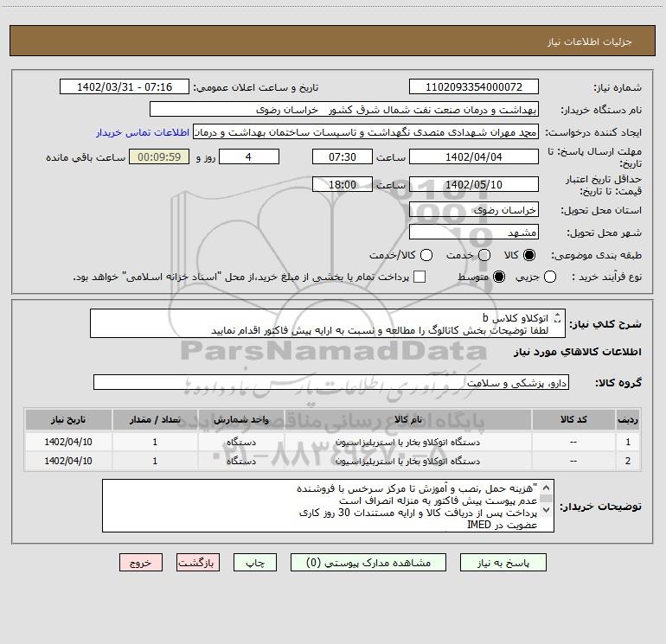Select the کالا/خدمت radio button
This screenshot has width=666, height=644.
[426, 255]
